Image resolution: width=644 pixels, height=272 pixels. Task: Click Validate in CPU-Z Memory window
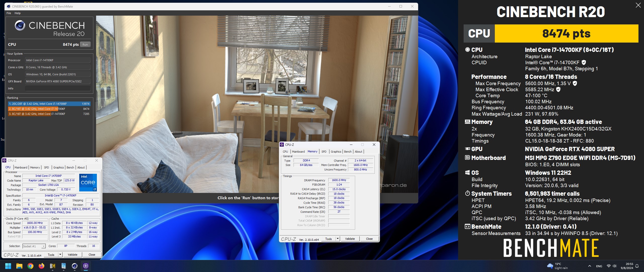tap(350, 239)
